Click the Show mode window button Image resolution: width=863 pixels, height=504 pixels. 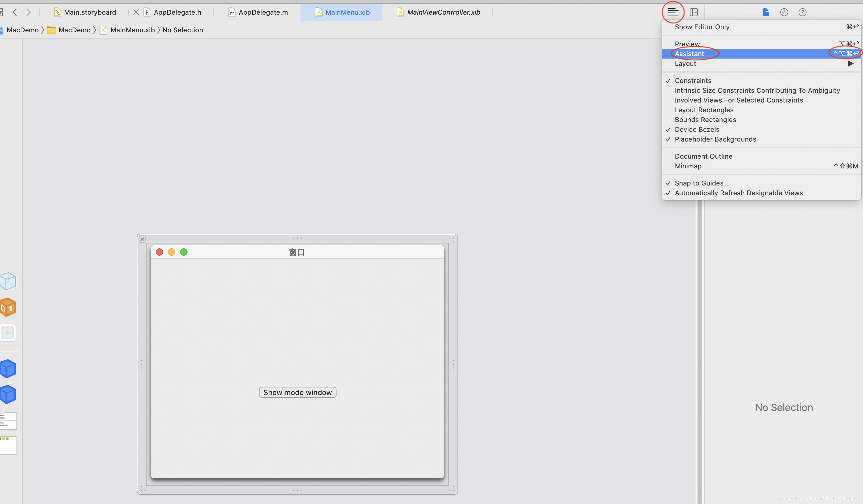coord(297,392)
